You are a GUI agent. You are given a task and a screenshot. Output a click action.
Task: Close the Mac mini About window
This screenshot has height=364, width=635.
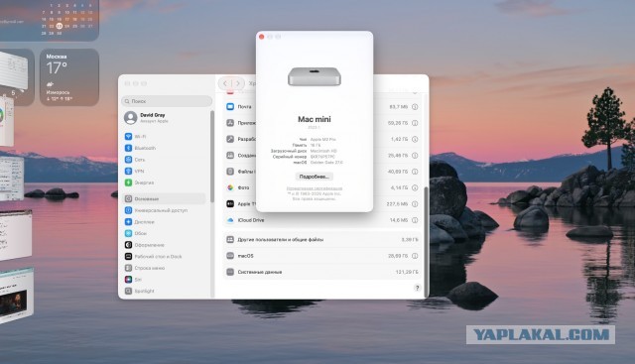pos(262,37)
